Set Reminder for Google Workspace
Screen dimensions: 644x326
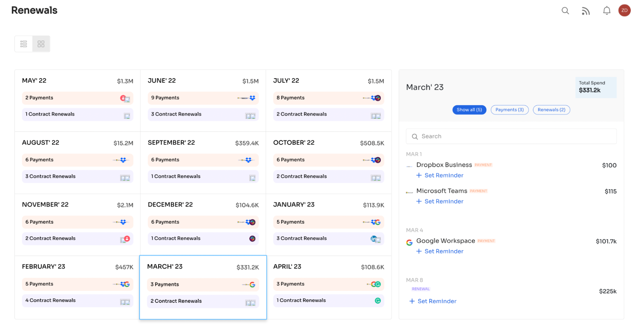440,251
